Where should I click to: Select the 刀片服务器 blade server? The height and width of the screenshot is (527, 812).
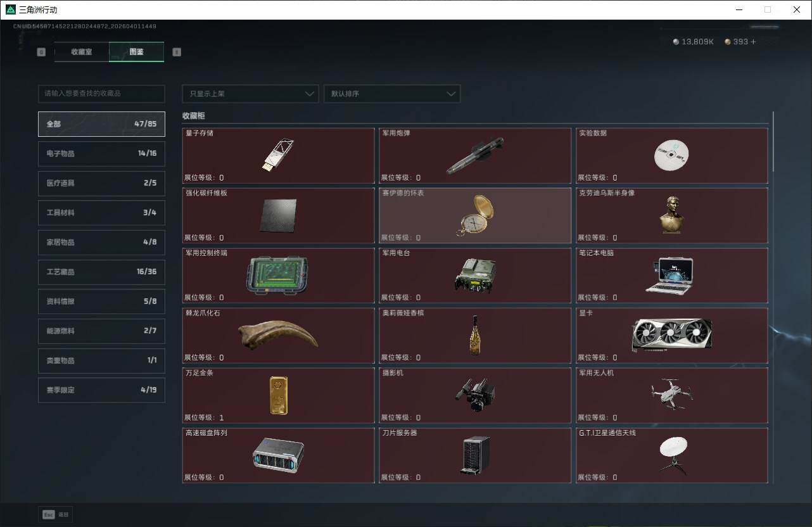click(x=475, y=455)
